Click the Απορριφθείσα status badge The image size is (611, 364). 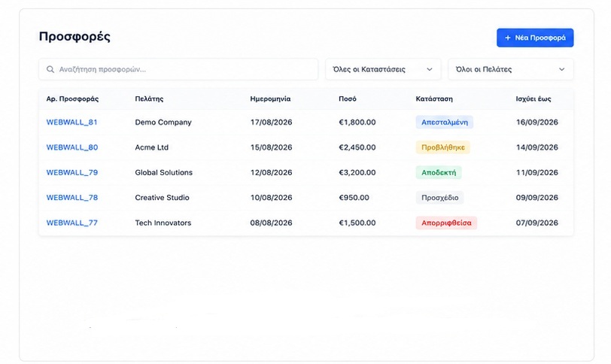coord(446,223)
